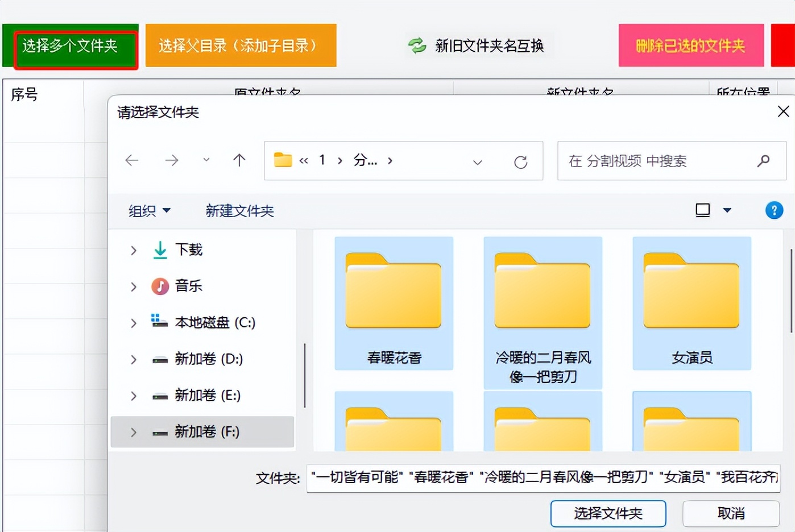Open the help question mark icon
The width and height of the screenshot is (795, 532).
point(774,210)
